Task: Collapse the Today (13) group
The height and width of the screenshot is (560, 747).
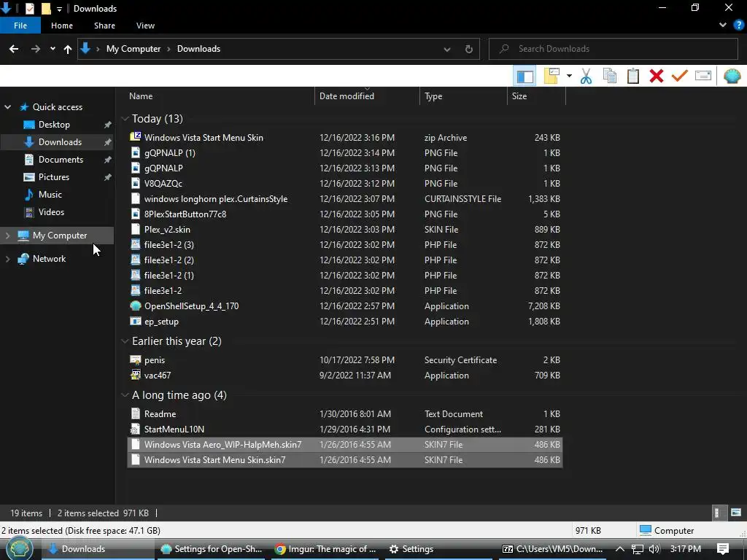Action: (125, 119)
